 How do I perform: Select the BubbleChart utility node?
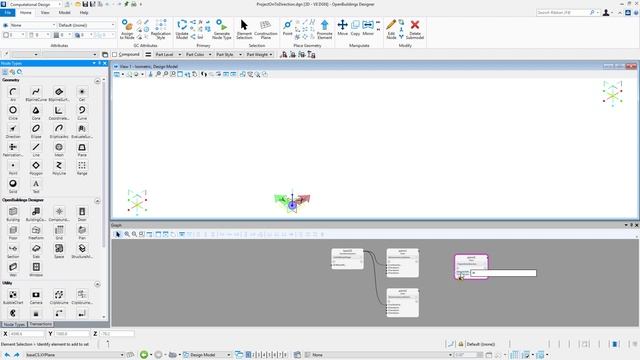pyautogui.click(x=13, y=297)
